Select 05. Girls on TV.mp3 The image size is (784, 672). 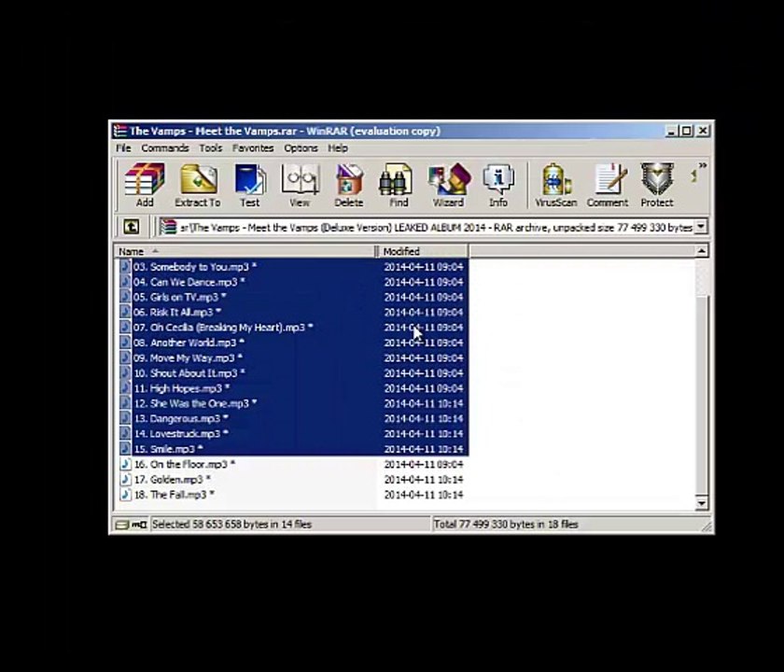tap(293, 297)
